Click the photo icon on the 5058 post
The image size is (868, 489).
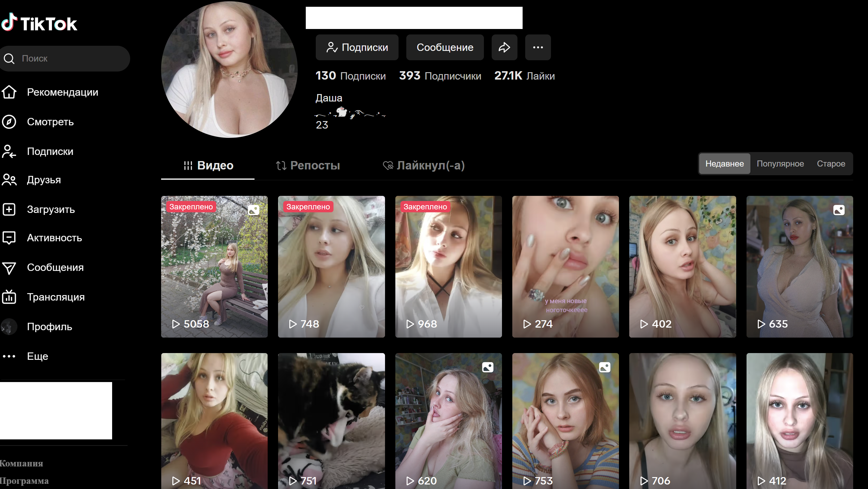click(253, 210)
